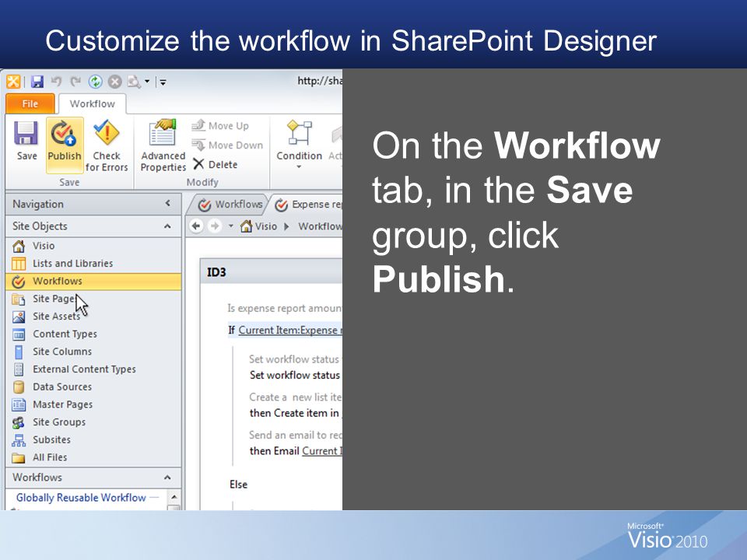Image resolution: width=747 pixels, height=560 pixels.
Task: Click the Undo arrow in the quick access toolbar
Action: point(56,82)
